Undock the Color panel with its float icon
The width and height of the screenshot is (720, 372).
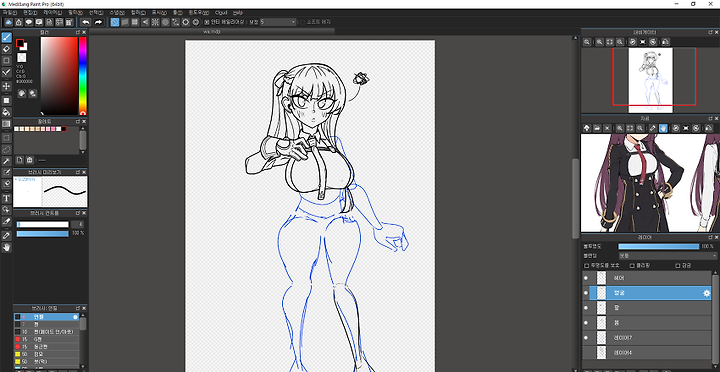tap(78, 33)
